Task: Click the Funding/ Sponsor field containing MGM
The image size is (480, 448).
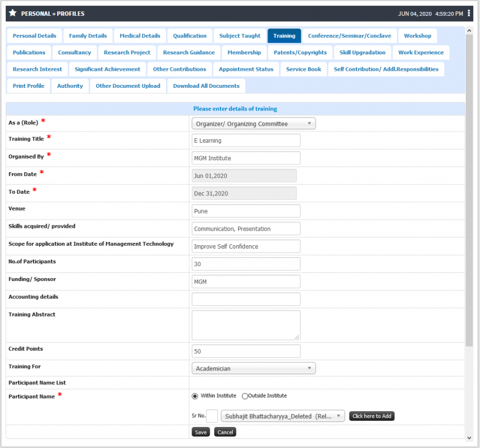Action: [x=246, y=282]
